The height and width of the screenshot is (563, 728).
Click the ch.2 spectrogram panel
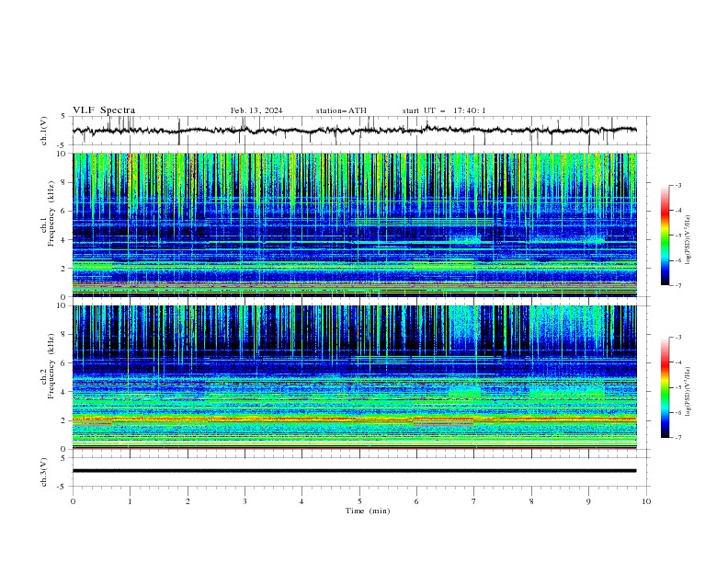[355, 377]
